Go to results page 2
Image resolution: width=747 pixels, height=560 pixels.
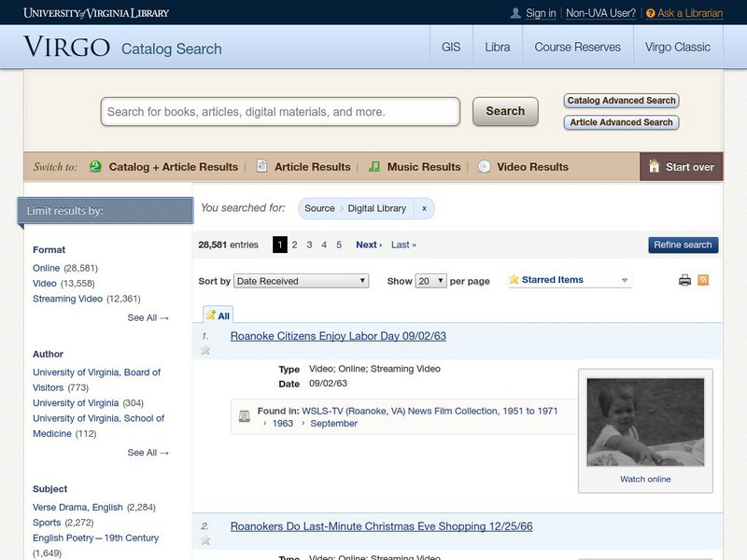294,245
